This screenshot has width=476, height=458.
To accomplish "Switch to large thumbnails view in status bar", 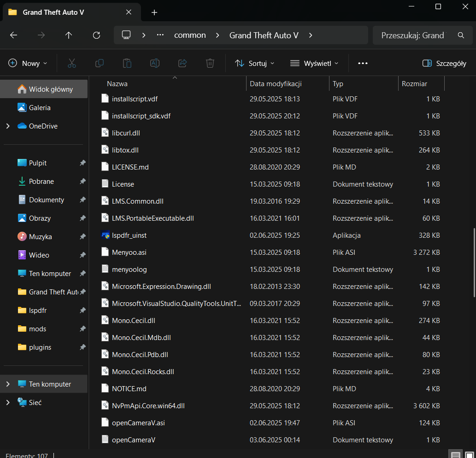I will coord(469,454).
